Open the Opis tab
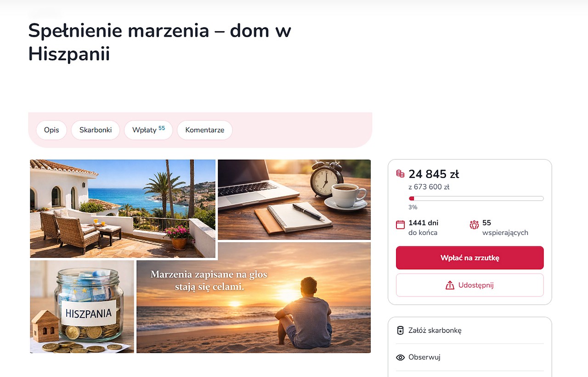 [x=51, y=130]
